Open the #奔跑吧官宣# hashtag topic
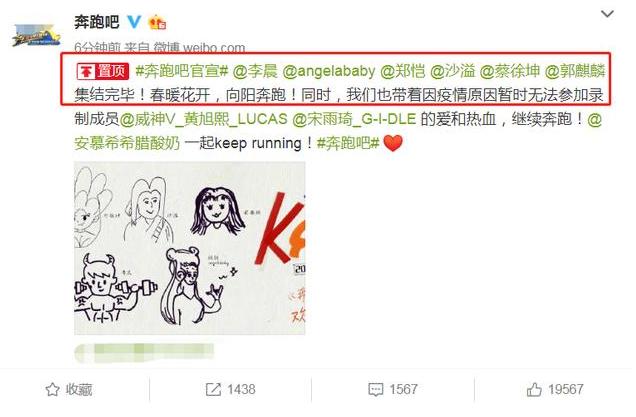The height and width of the screenshot is (417, 636). [182, 71]
